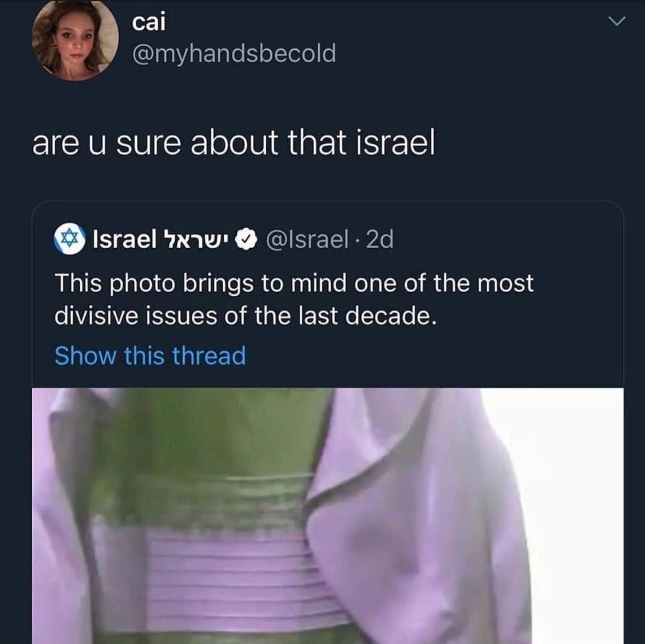Viewport: 645px width, 644px height.
Task: Select the tweet text about israel
Action: pyautogui.click(x=234, y=143)
